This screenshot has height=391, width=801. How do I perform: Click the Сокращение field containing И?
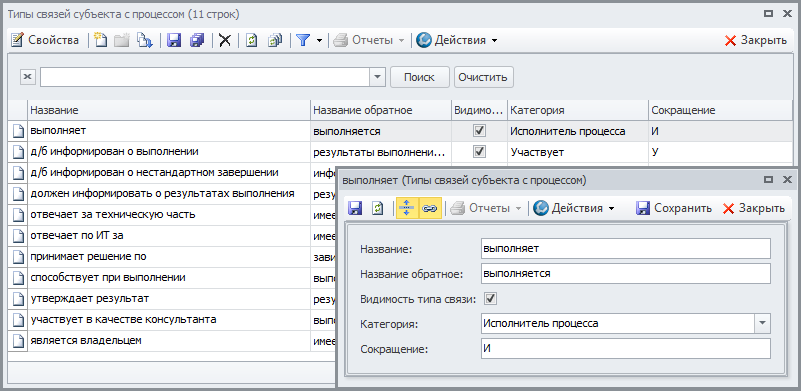coord(625,349)
